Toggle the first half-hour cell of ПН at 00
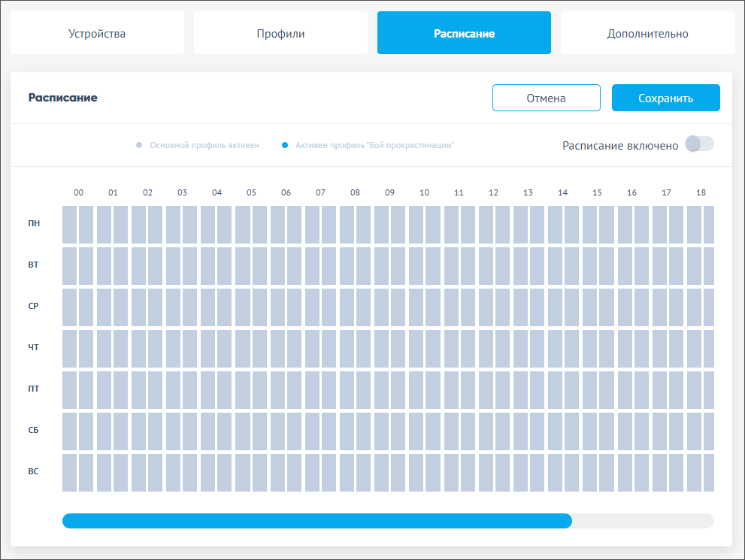 pyautogui.click(x=70, y=224)
